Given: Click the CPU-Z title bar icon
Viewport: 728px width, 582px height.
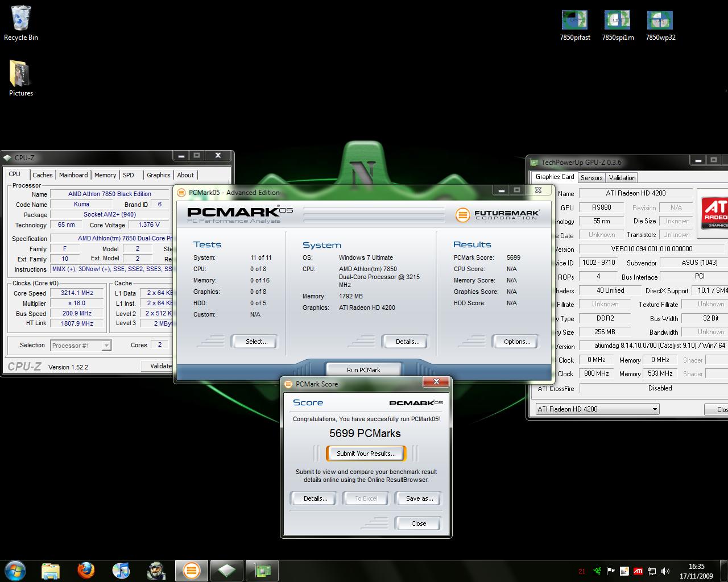Looking at the screenshot, I should coord(7,158).
